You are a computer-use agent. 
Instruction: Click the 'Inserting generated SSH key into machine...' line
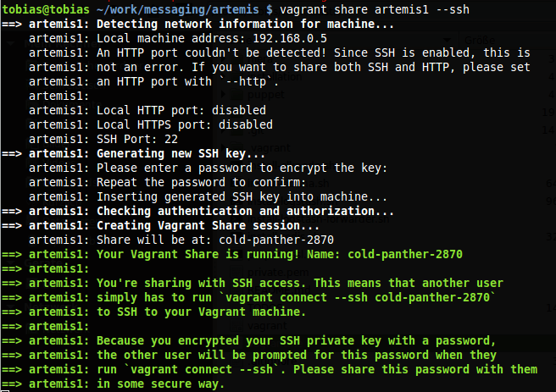[x=235, y=196]
